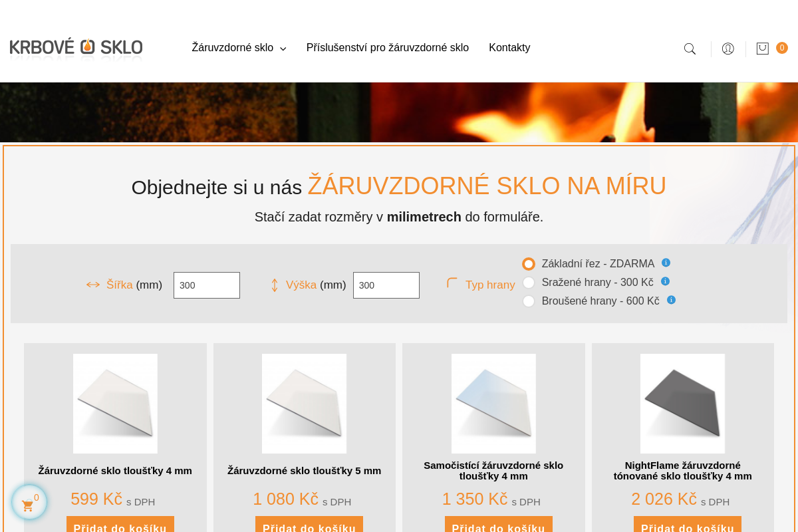Go to the Kontakty page
798x532 pixels.
pos(509,48)
